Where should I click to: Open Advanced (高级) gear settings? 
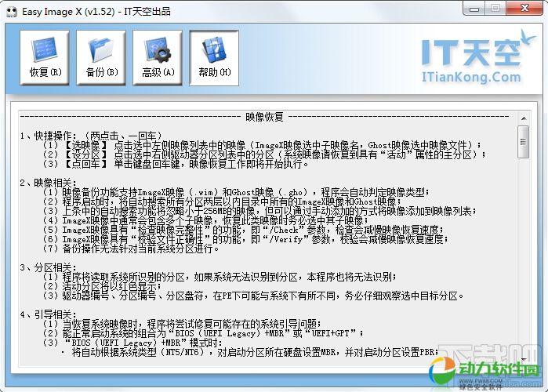click(158, 56)
